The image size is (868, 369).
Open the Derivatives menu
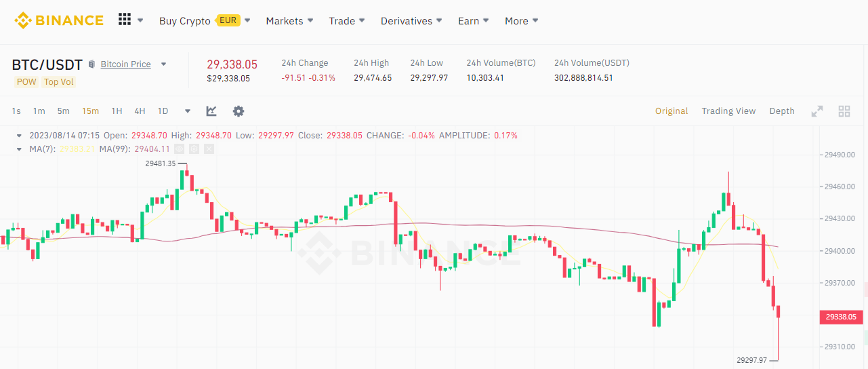tap(411, 21)
